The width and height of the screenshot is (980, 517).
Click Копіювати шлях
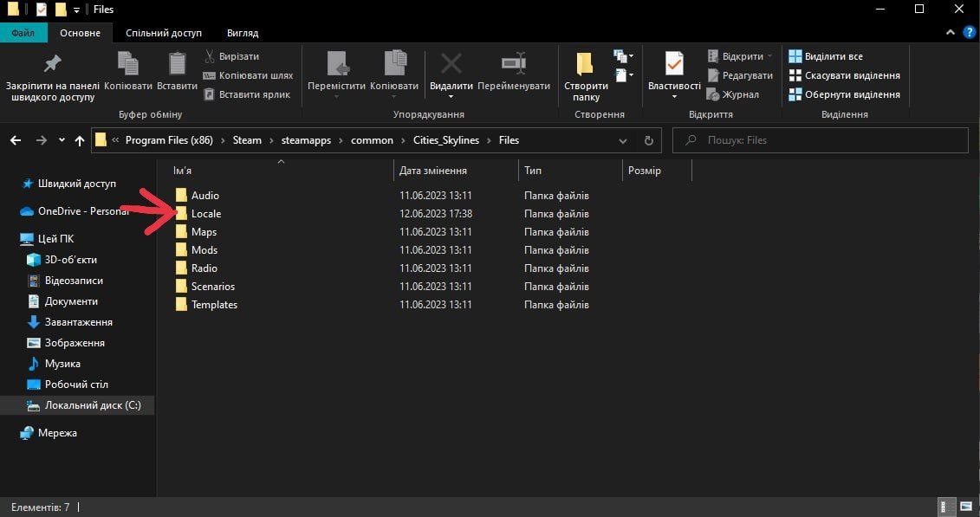[248, 75]
